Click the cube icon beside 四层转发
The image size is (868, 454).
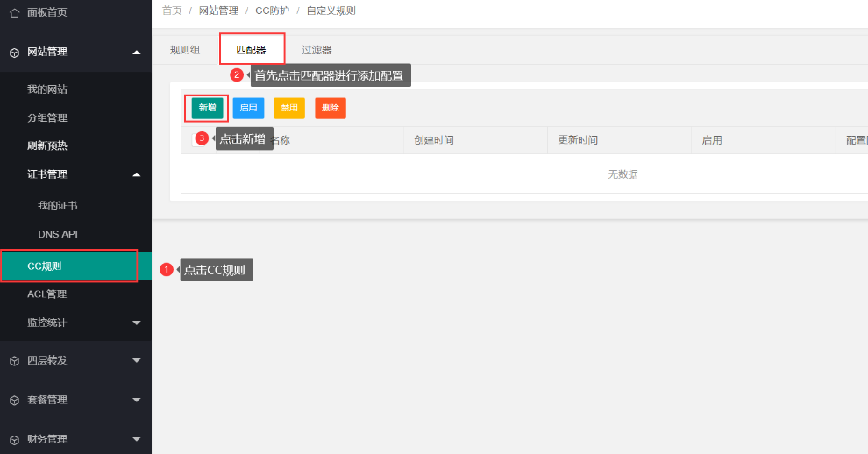[14, 361]
